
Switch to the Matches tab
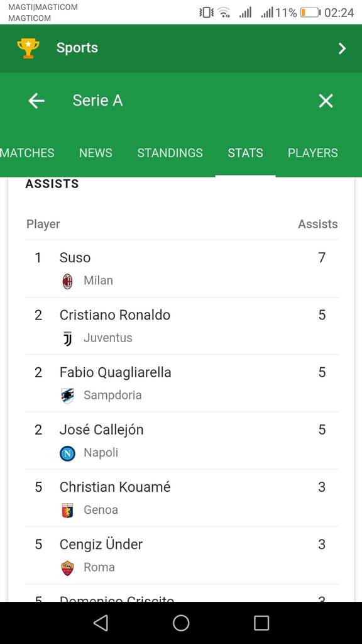point(27,153)
